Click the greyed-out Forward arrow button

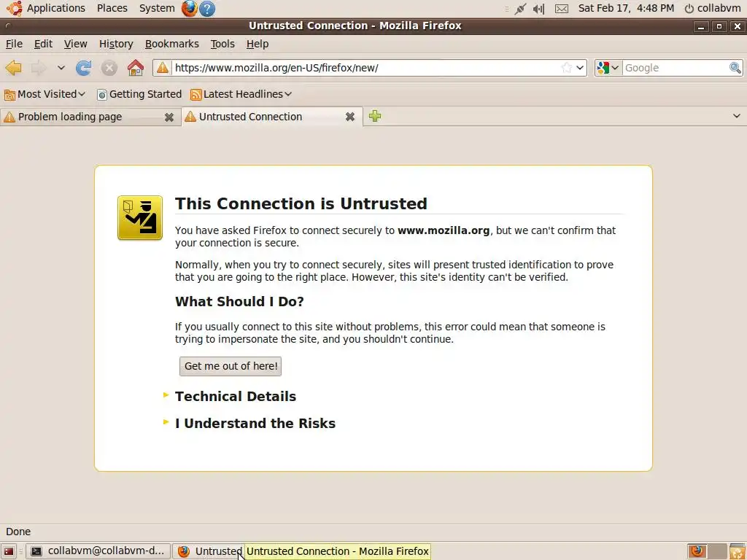(39, 68)
